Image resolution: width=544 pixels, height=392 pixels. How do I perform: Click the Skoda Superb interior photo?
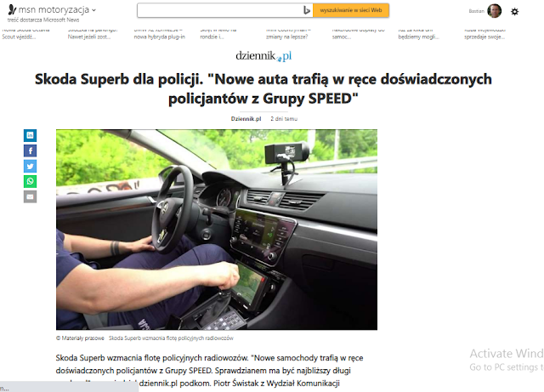click(x=217, y=230)
